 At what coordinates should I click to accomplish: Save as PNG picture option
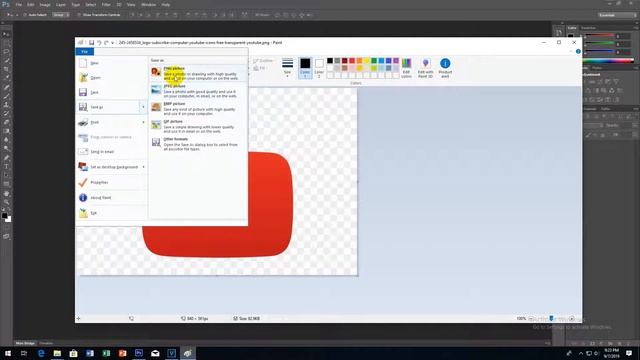click(x=198, y=73)
